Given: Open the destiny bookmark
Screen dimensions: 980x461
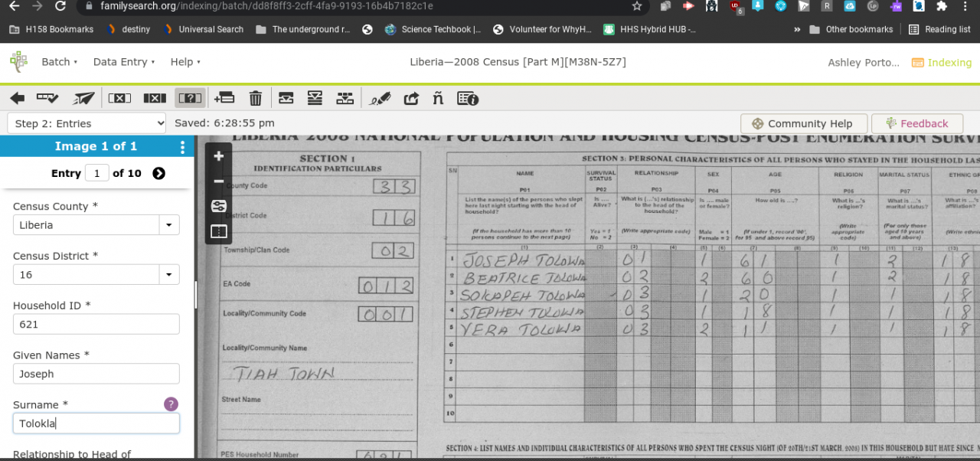Looking at the screenshot, I should (129, 30).
